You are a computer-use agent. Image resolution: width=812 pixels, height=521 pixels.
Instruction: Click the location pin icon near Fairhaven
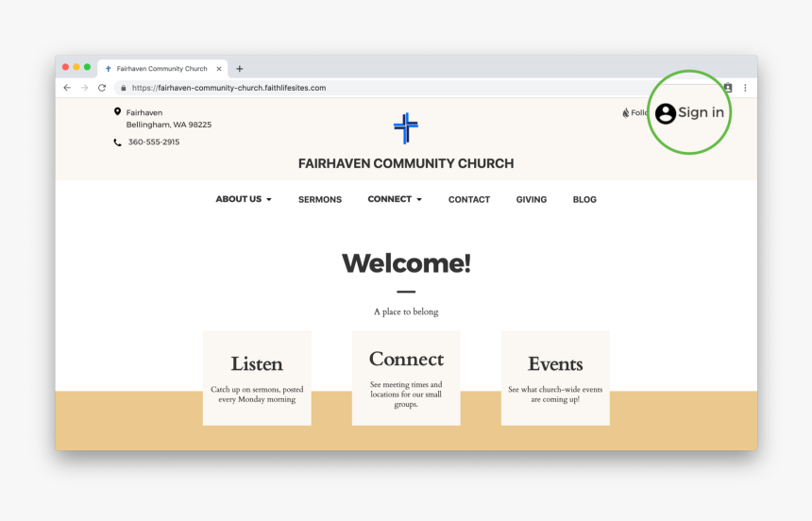click(x=117, y=112)
